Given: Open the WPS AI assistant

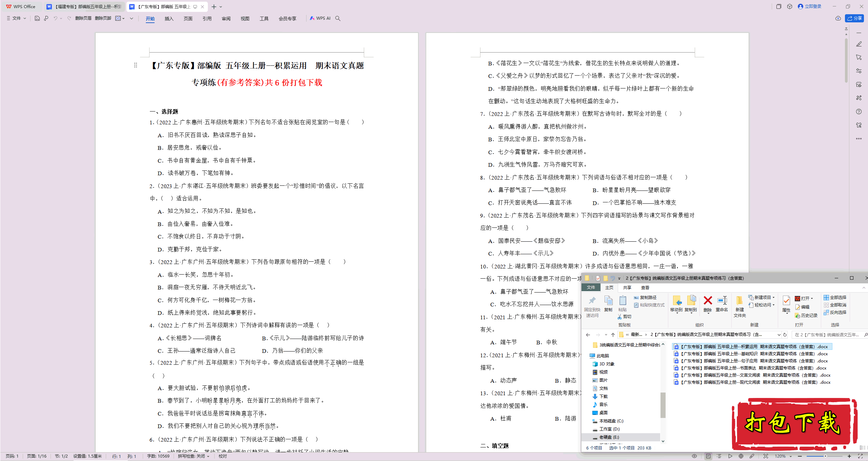Looking at the screenshot, I should [x=320, y=18].
